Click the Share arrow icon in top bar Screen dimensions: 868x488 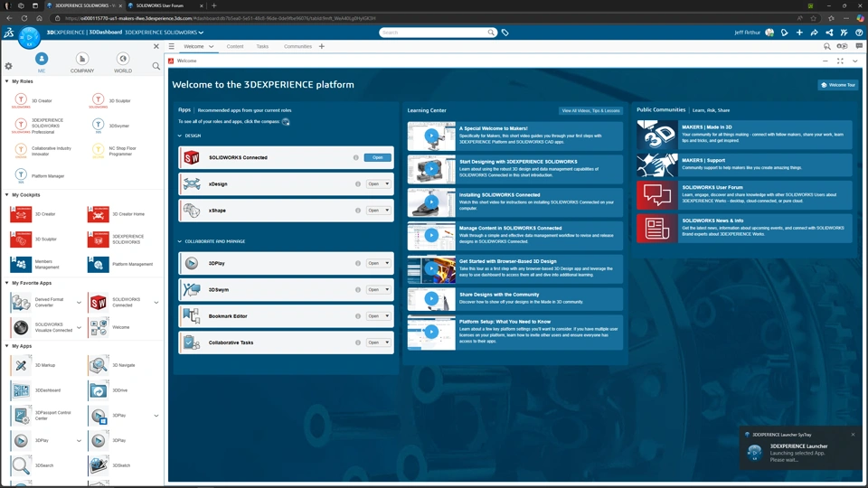point(815,33)
